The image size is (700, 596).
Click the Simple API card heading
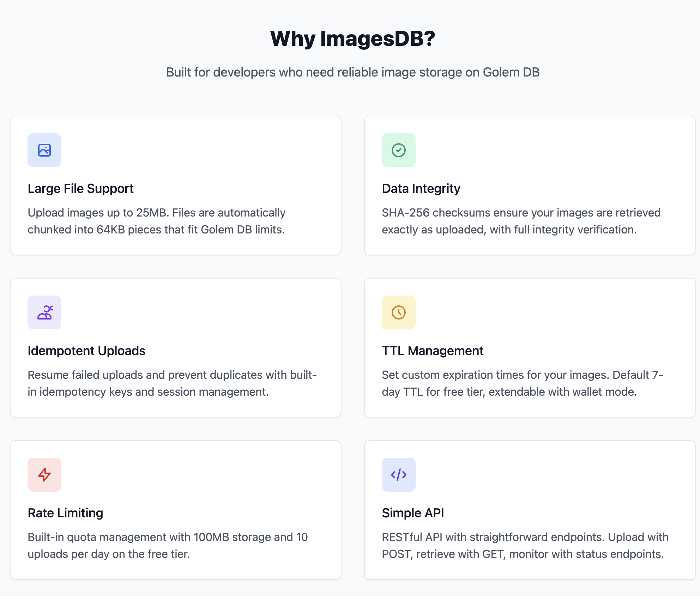tap(414, 513)
